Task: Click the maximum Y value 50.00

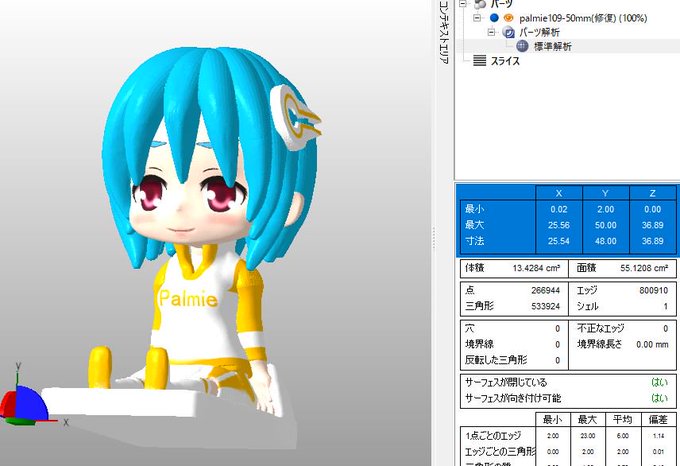Action: 605,225
